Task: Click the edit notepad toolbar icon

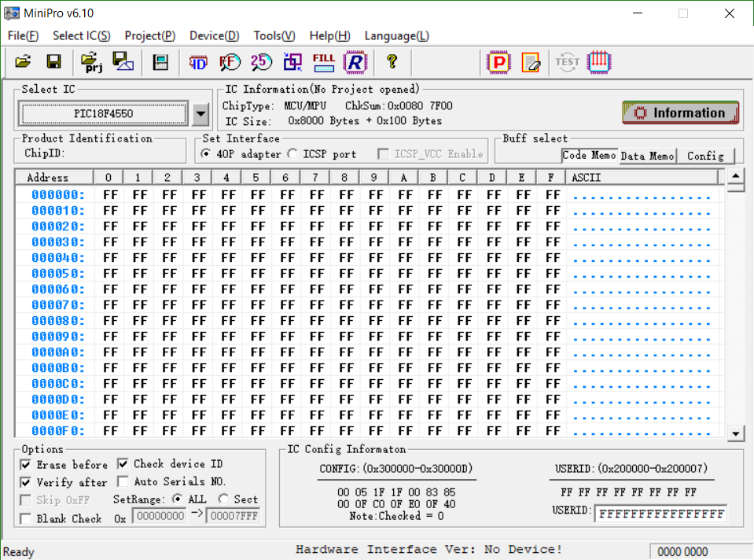Action: point(531,63)
